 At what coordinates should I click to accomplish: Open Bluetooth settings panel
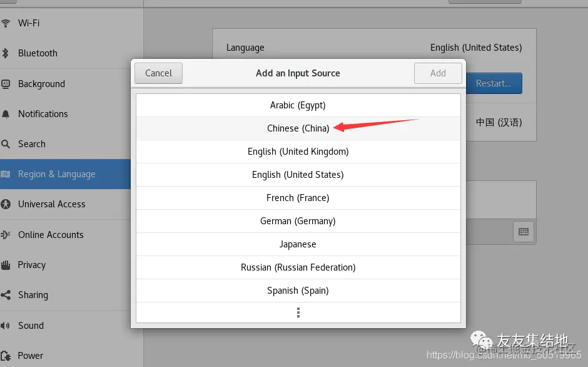tap(71, 53)
